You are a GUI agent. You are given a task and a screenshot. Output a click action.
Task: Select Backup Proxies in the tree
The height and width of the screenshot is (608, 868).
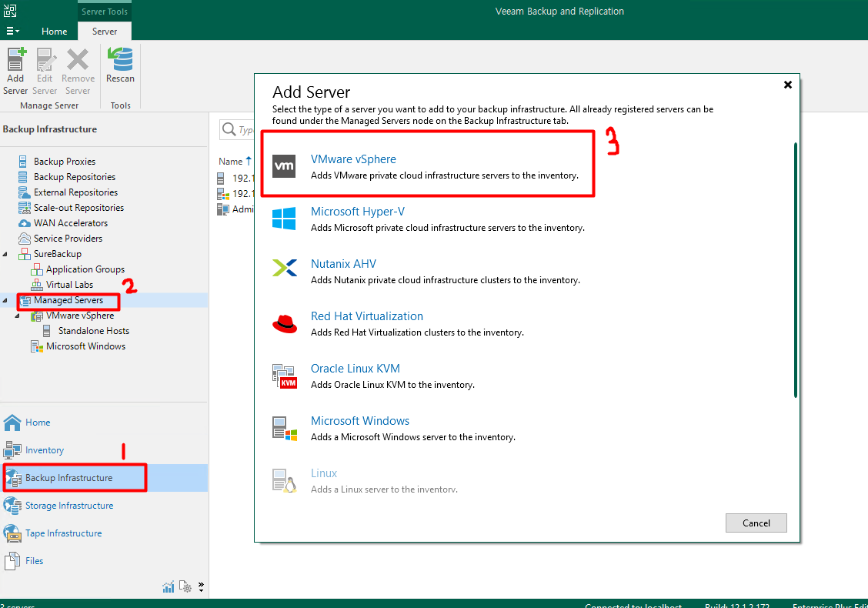[x=64, y=161]
